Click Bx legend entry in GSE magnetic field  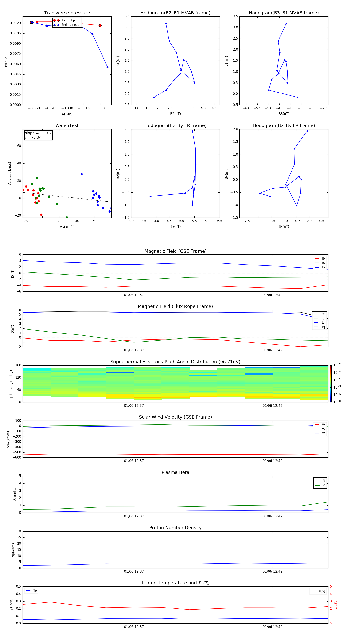[320, 259]
